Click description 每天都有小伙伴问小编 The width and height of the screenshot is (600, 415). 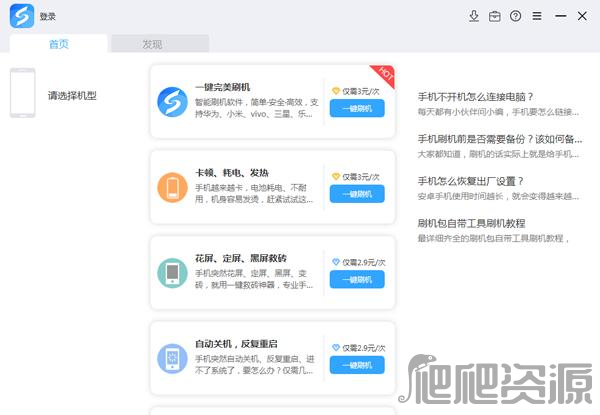(x=498, y=112)
